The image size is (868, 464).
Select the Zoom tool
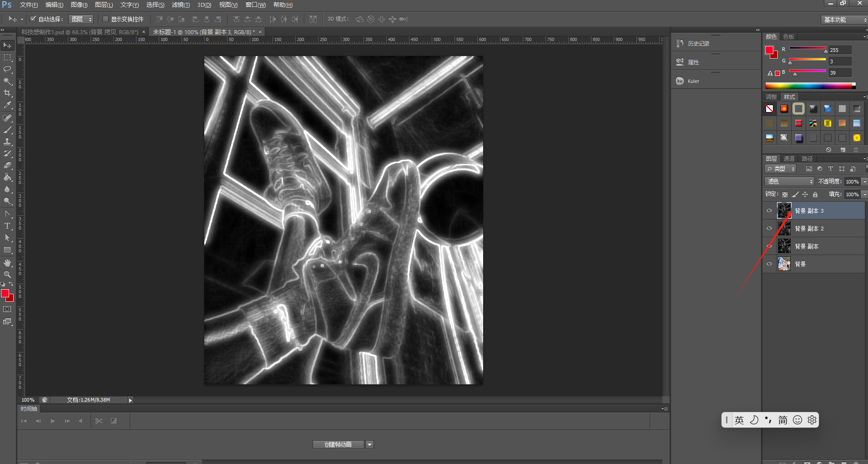[7, 275]
